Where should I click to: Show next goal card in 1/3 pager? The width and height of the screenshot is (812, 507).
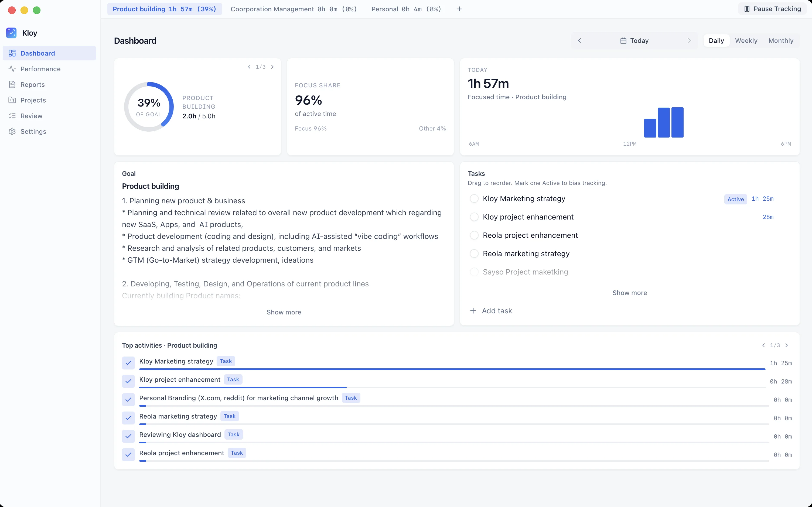(x=272, y=67)
